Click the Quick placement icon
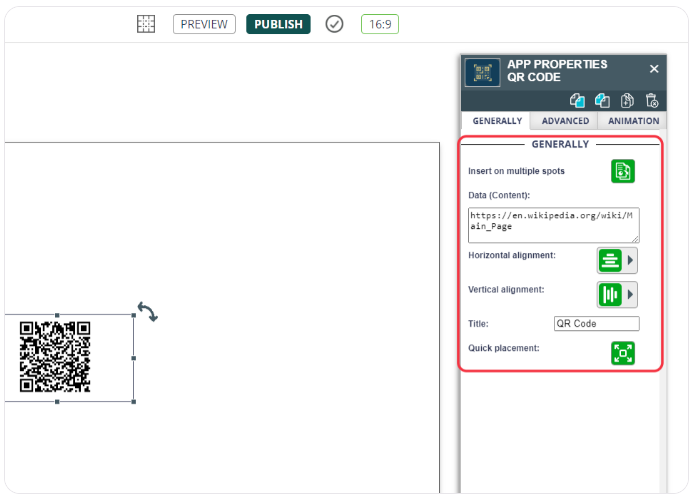Image resolution: width=697 pixels, height=504 pixels. pyautogui.click(x=623, y=353)
